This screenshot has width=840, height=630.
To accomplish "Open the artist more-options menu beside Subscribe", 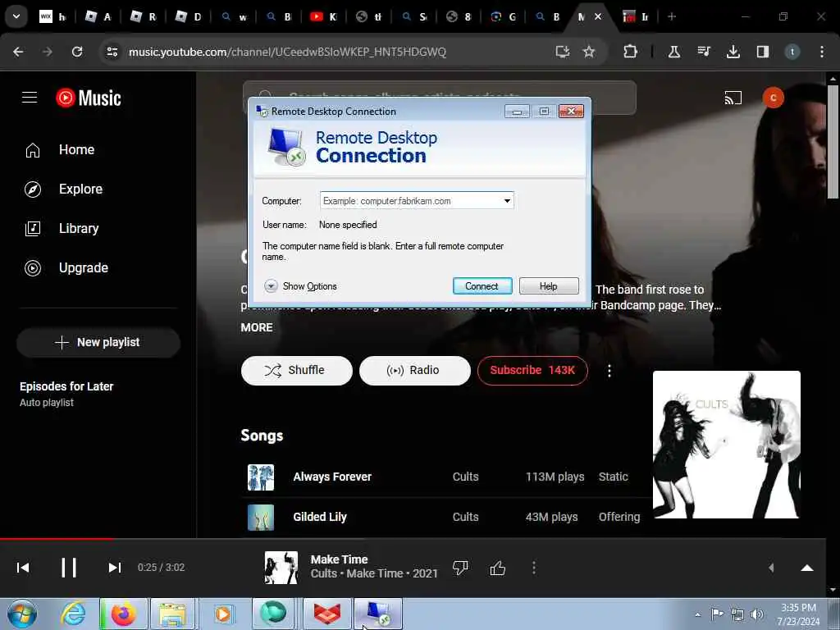I will tap(609, 371).
